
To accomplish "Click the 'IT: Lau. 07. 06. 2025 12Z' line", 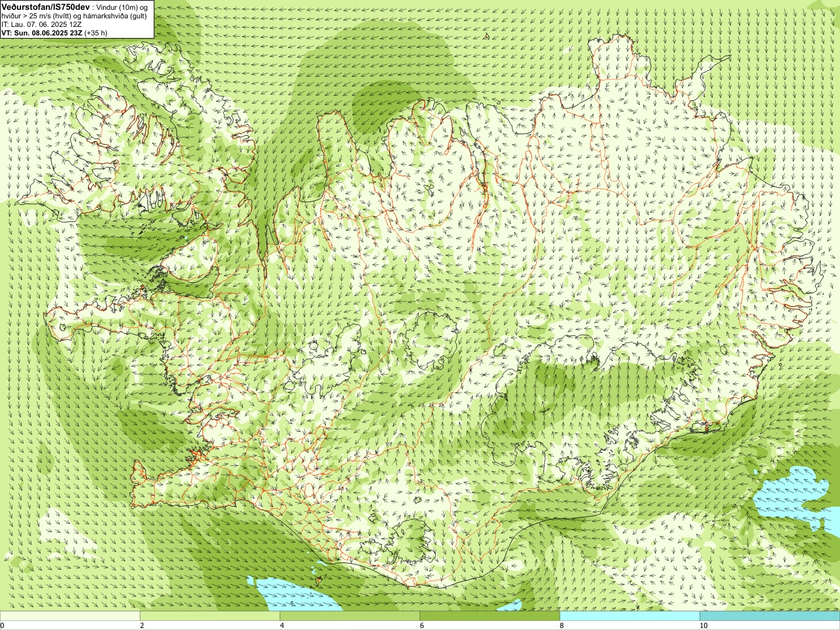I will click(42, 24).
